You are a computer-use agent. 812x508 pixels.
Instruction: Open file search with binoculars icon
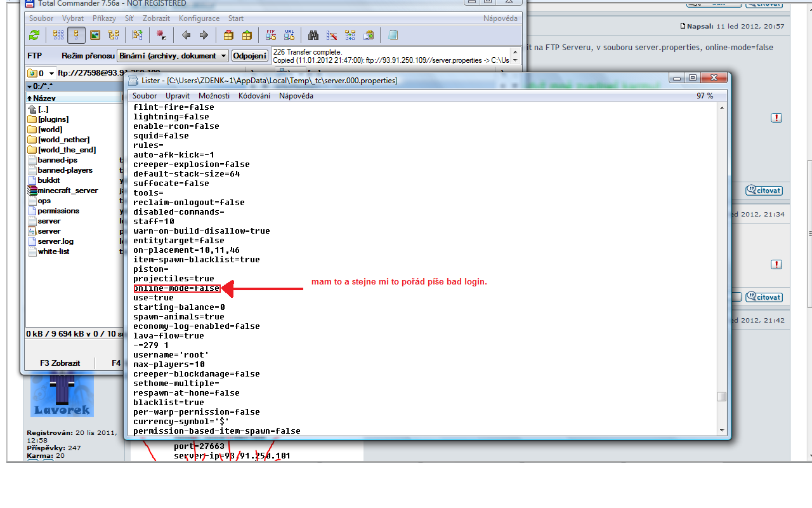click(313, 35)
